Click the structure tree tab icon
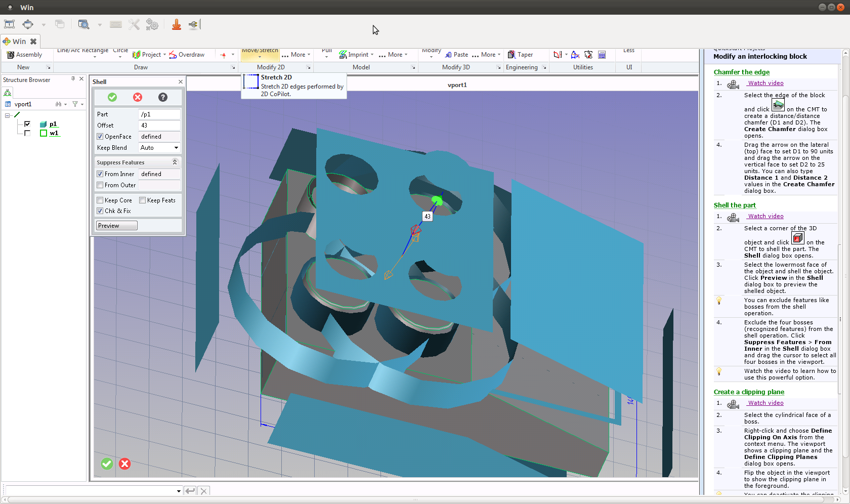Viewport: 850px width, 504px height. 8,93
